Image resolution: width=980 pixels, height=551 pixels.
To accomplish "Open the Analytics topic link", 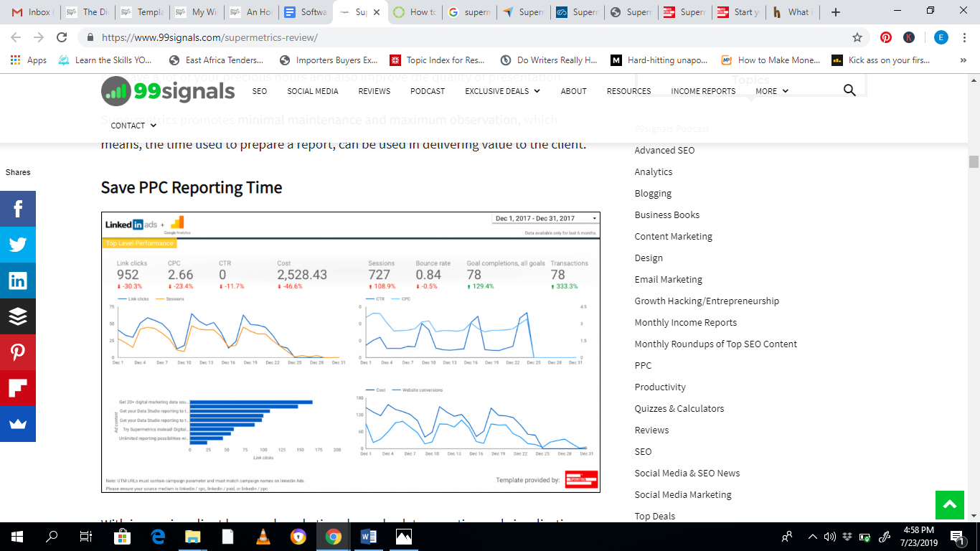I will (x=654, y=171).
